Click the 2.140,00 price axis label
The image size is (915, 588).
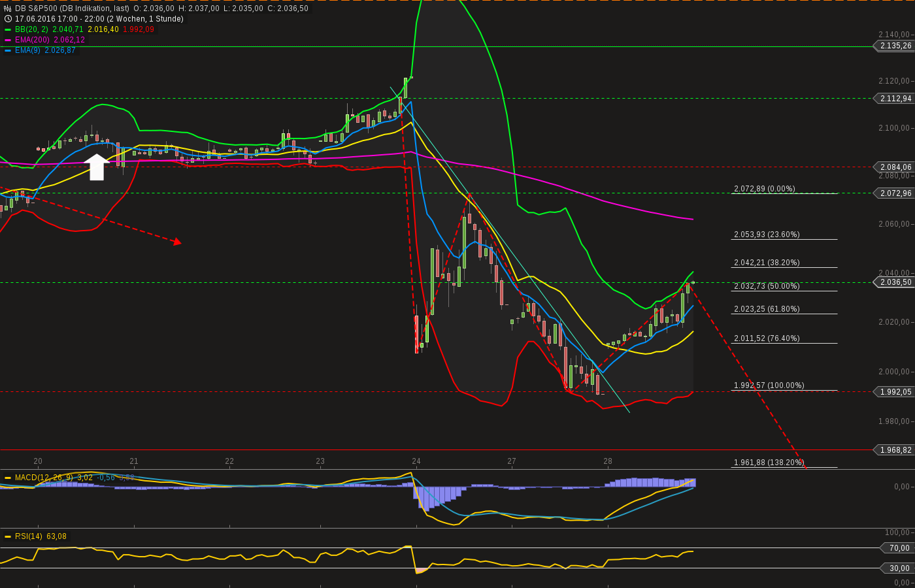point(894,35)
